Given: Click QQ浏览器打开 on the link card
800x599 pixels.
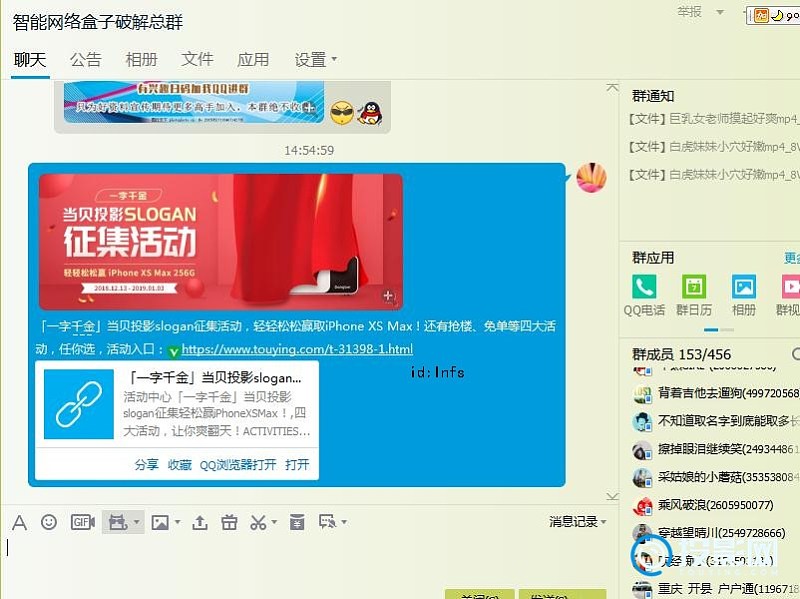Looking at the screenshot, I should (238, 465).
